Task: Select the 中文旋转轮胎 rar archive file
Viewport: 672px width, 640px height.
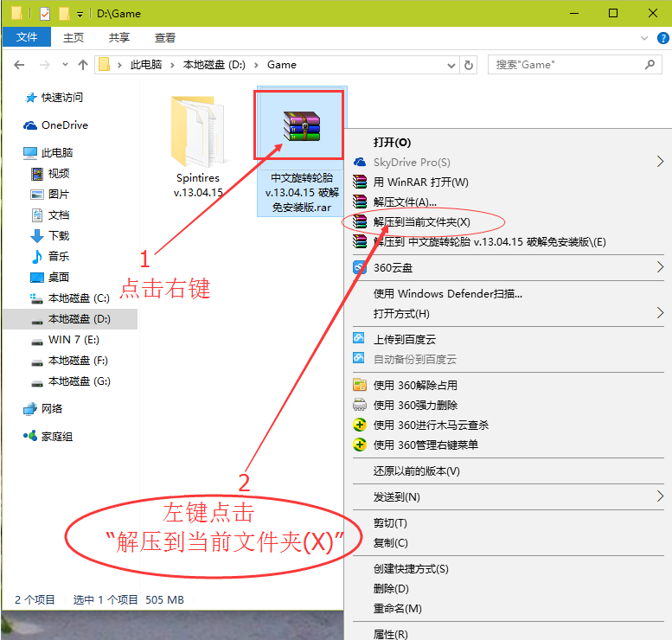Action: coord(302,150)
